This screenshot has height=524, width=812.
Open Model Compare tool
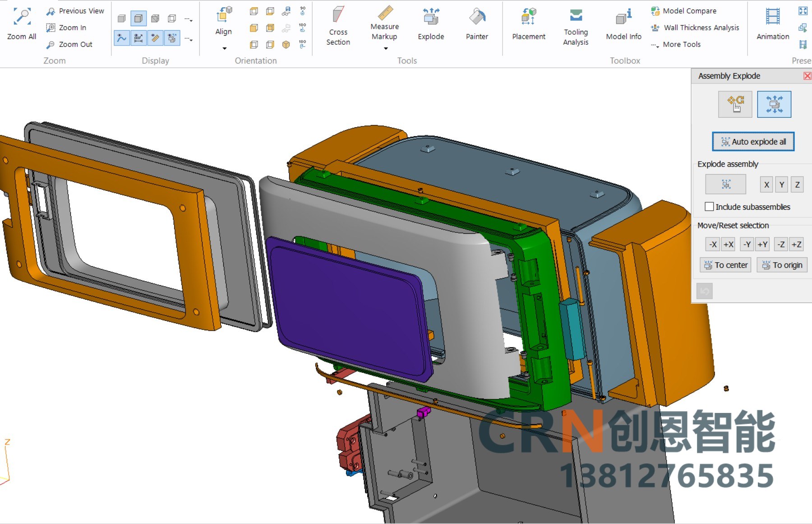[684, 11]
